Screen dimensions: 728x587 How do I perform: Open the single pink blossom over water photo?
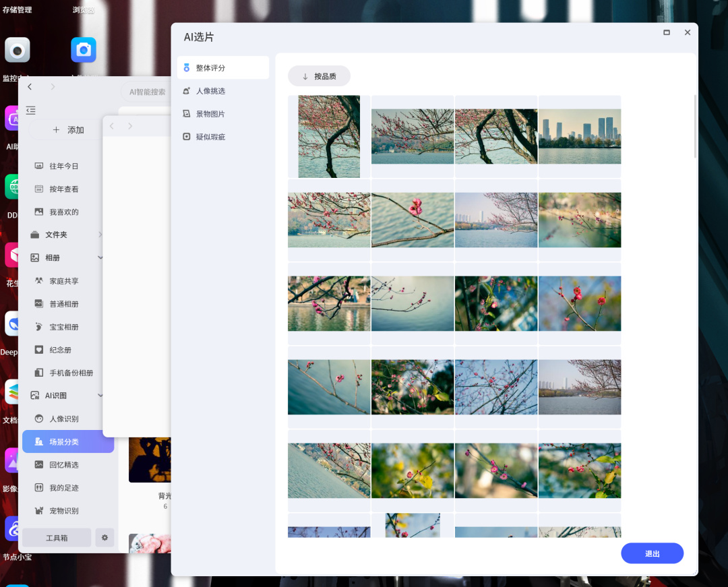click(x=413, y=220)
